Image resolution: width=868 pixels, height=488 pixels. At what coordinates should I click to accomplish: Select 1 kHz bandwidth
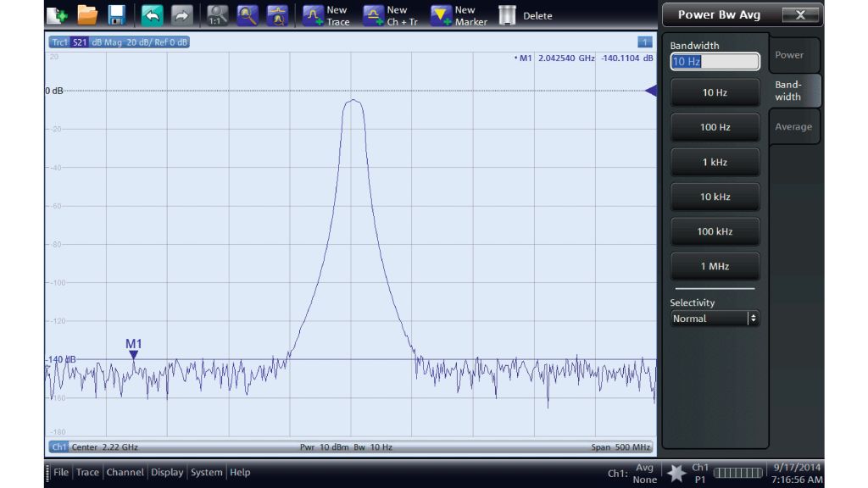pyautogui.click(x=715, y=161)
